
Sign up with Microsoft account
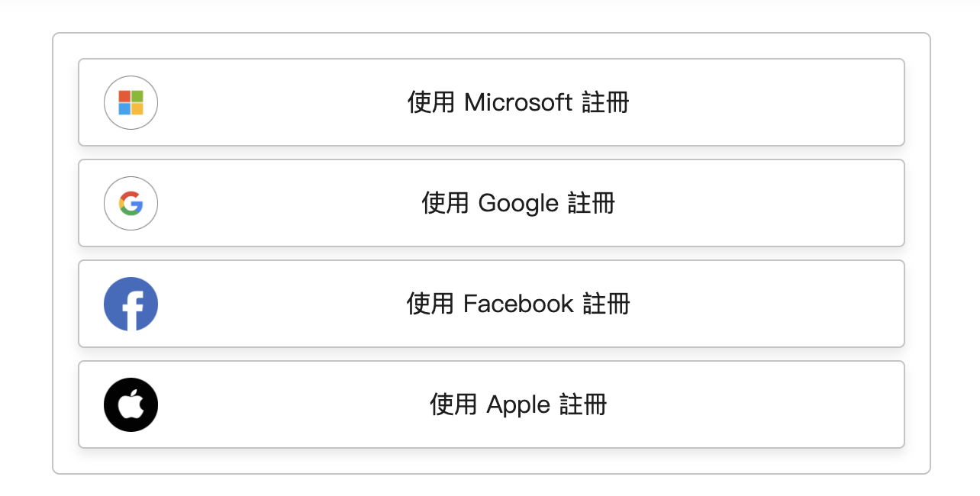(517, 102)
